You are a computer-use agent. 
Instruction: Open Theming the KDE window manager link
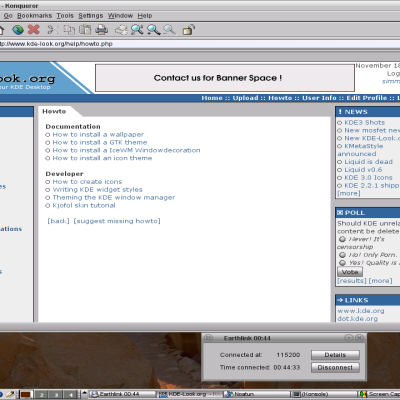pos(114,198)
